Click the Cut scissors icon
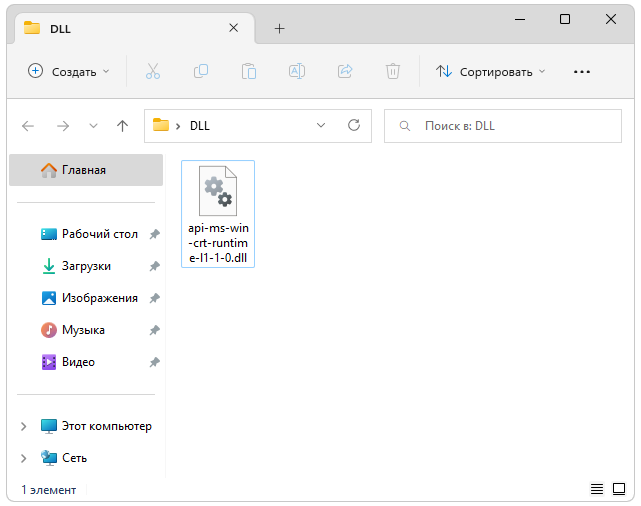This screenshot has width=641, height=506. [153, 72]
